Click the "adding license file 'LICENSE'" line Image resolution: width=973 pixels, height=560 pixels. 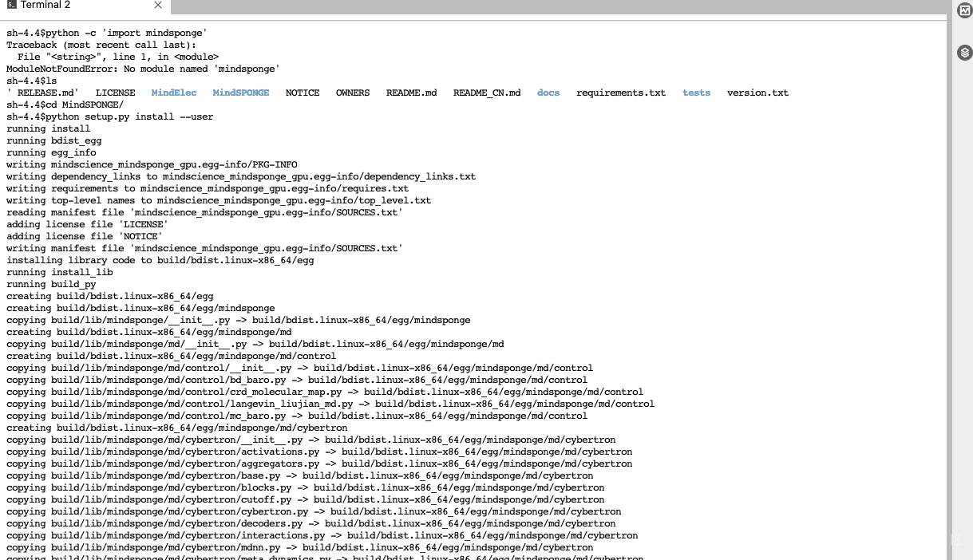[x=88, y=224]
